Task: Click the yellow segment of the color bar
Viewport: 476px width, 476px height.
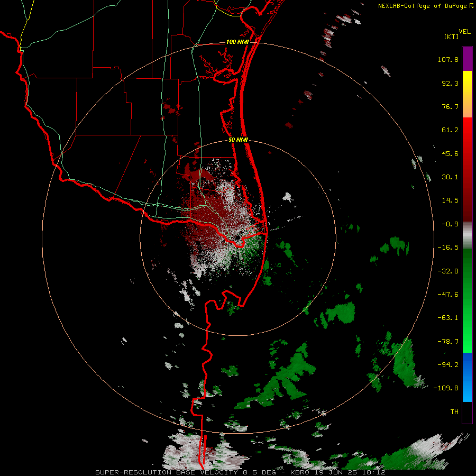Action: point(467,83)
